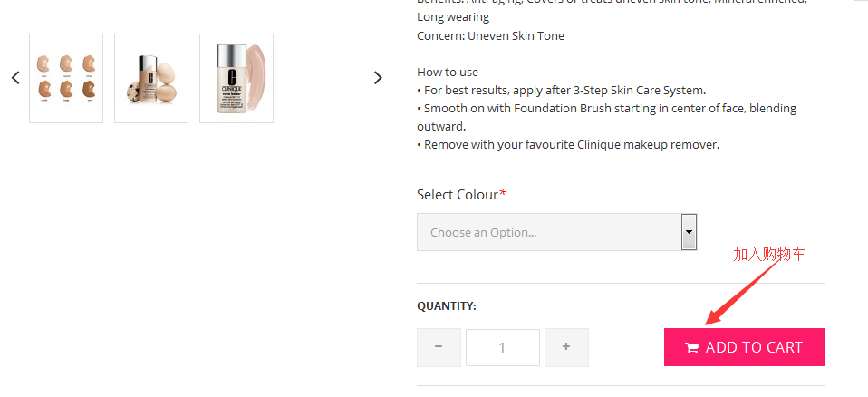Go to previous product thumbnails with left arrow
The image size is (868, 397).
pos(15,78)
